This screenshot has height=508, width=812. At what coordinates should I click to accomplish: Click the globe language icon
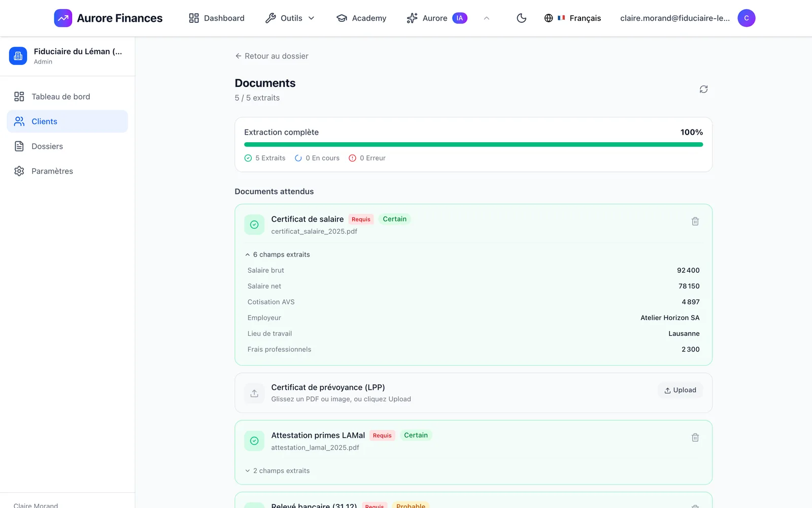pos(549,18)
